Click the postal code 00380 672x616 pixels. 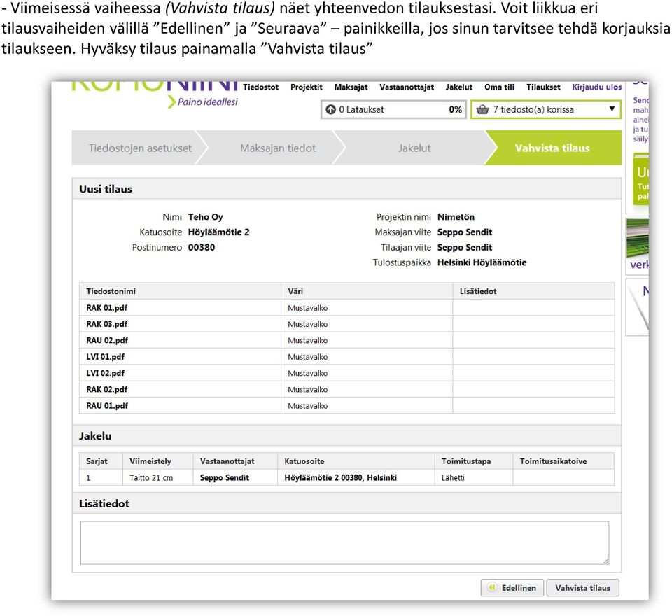tap(202, 247)
